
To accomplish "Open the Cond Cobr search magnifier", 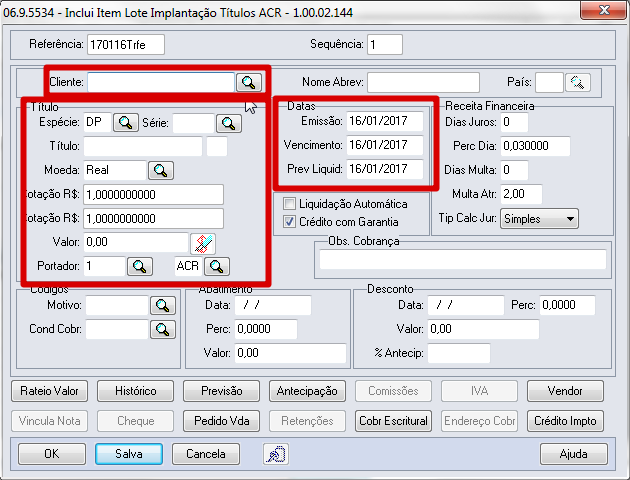I will click(163, 329).
